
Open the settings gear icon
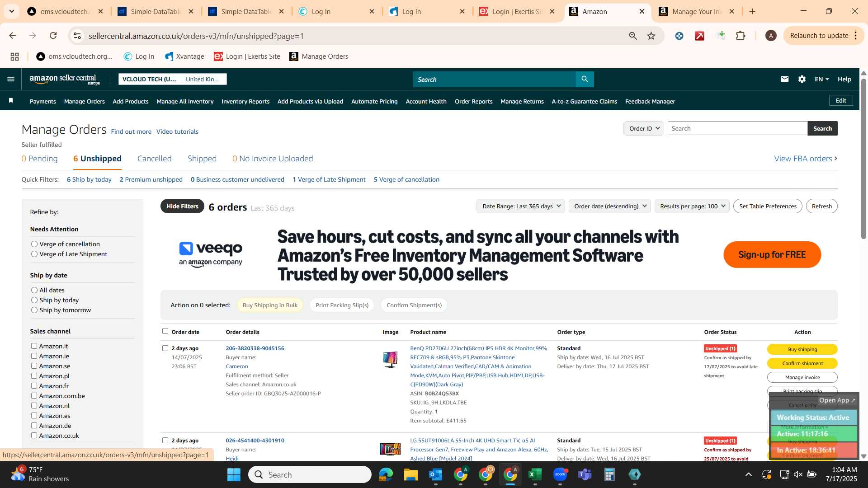802,79
